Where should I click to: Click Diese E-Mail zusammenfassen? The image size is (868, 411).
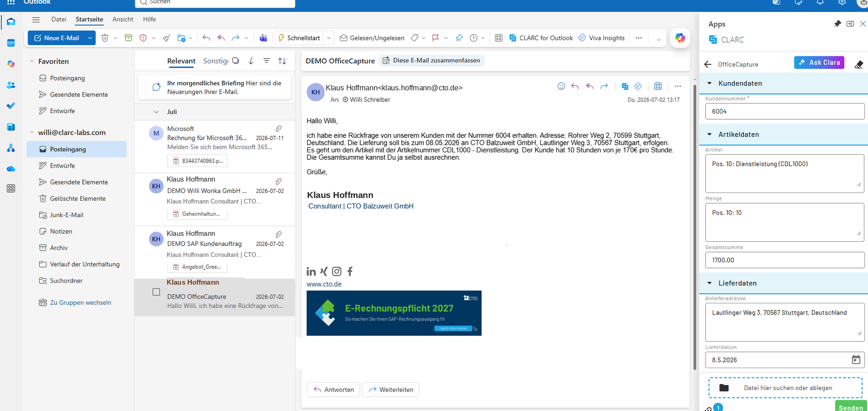[x=432, y=60]
